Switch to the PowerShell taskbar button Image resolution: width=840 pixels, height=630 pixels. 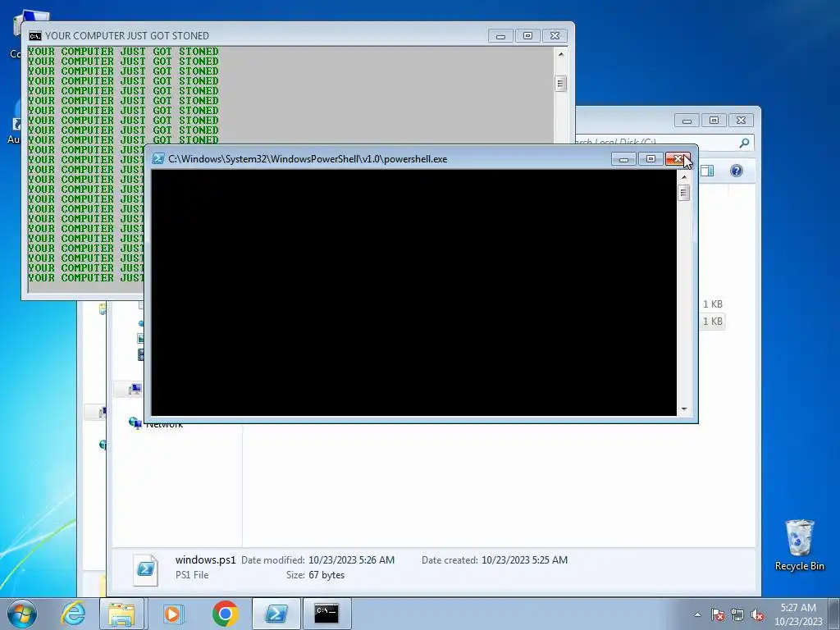pos(276,614)
